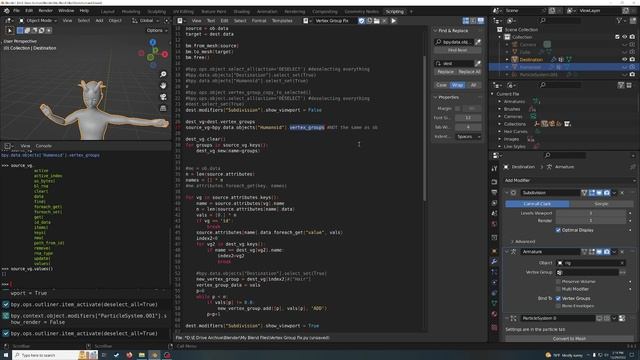Open the Window menu in top bar
The height and width of the screenshot is (360, 640).
point(66,11)
